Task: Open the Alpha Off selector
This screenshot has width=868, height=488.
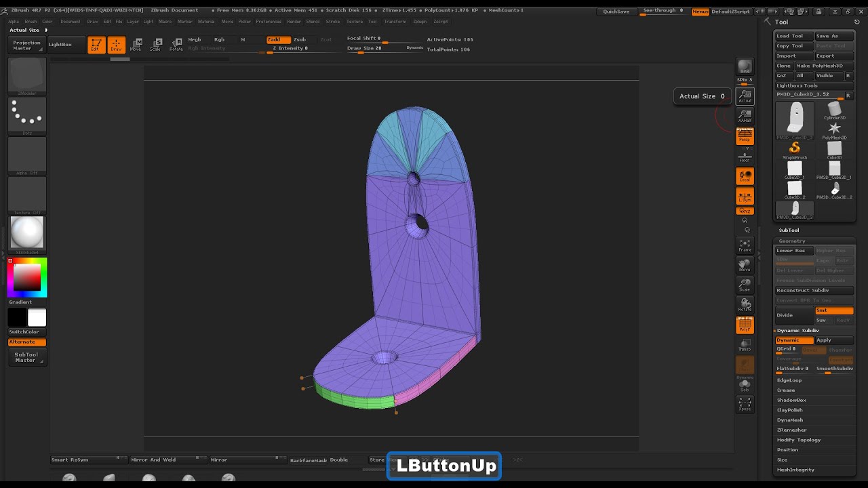Action: click(27, 156)
